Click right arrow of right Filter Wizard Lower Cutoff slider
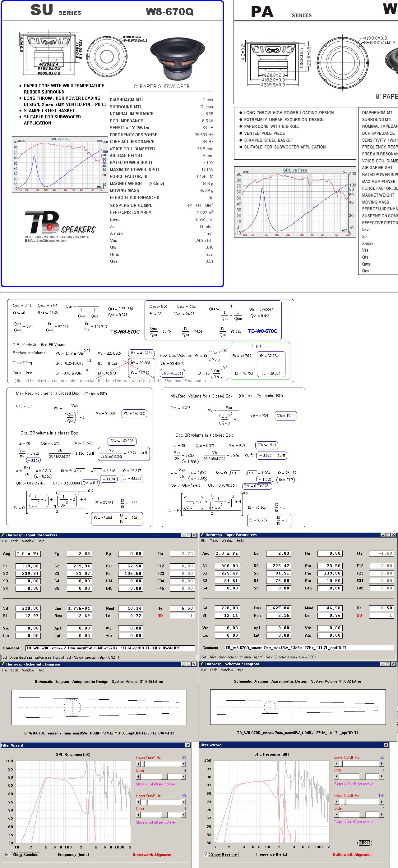The image size is (398, 868). pos(382,764)
